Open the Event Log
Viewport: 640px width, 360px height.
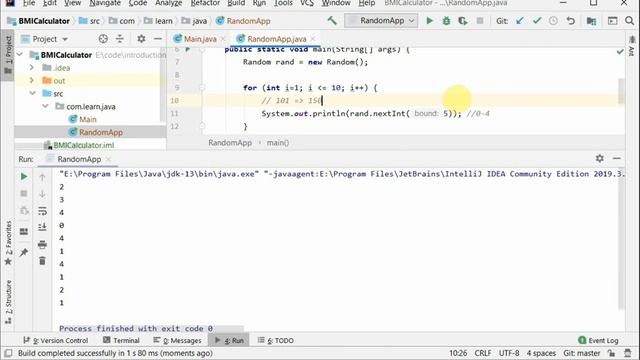point(598,340)
